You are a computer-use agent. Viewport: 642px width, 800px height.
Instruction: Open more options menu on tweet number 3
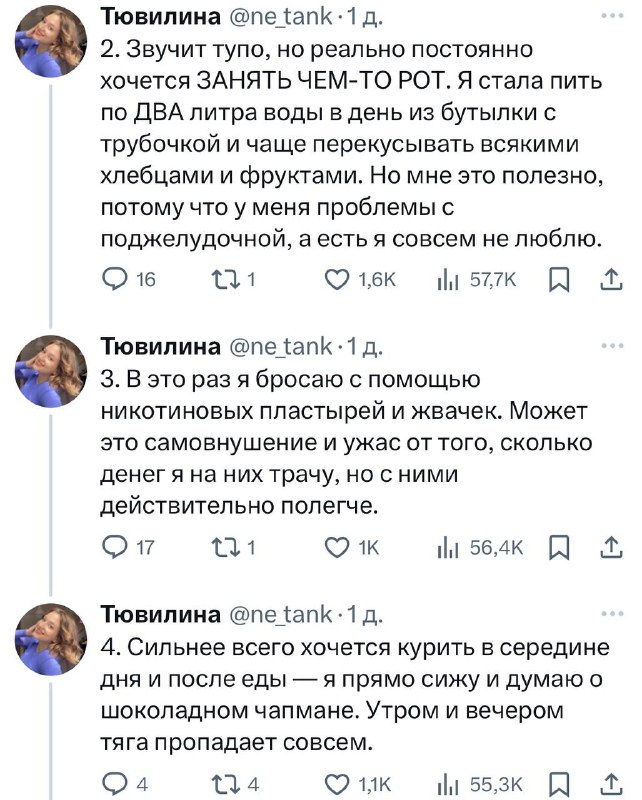click(x=608, y=347)
